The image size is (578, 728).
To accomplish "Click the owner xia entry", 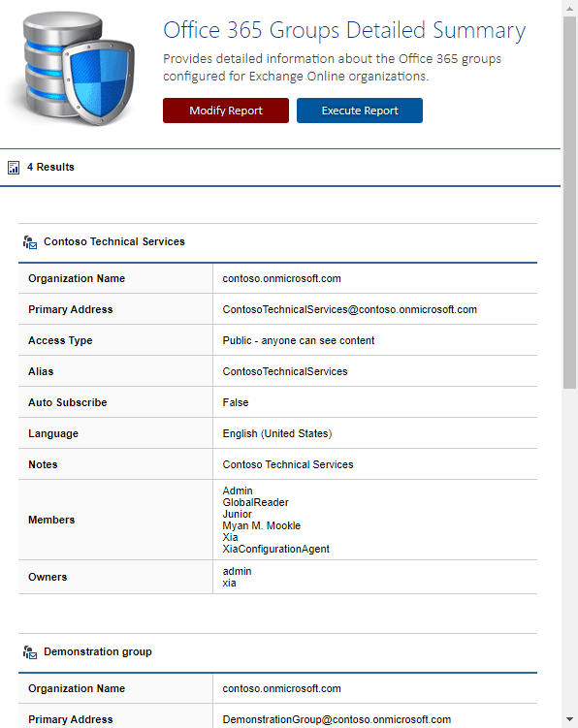I will [229, 584].
